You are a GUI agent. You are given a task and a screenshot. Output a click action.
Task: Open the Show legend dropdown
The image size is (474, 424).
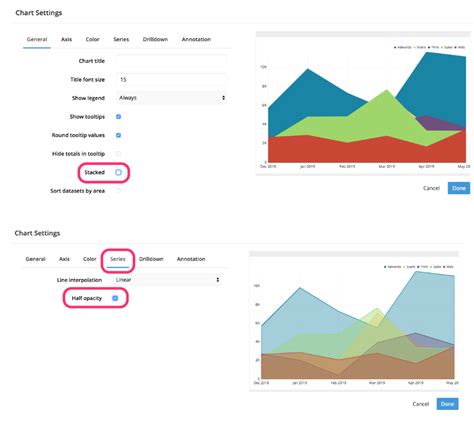point(171,98)
